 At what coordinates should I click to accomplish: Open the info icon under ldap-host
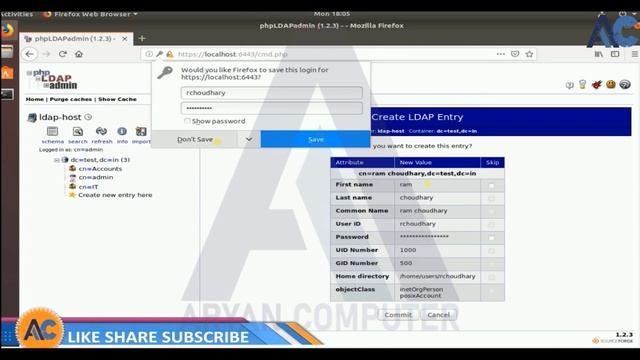click(x=122, y=131)
